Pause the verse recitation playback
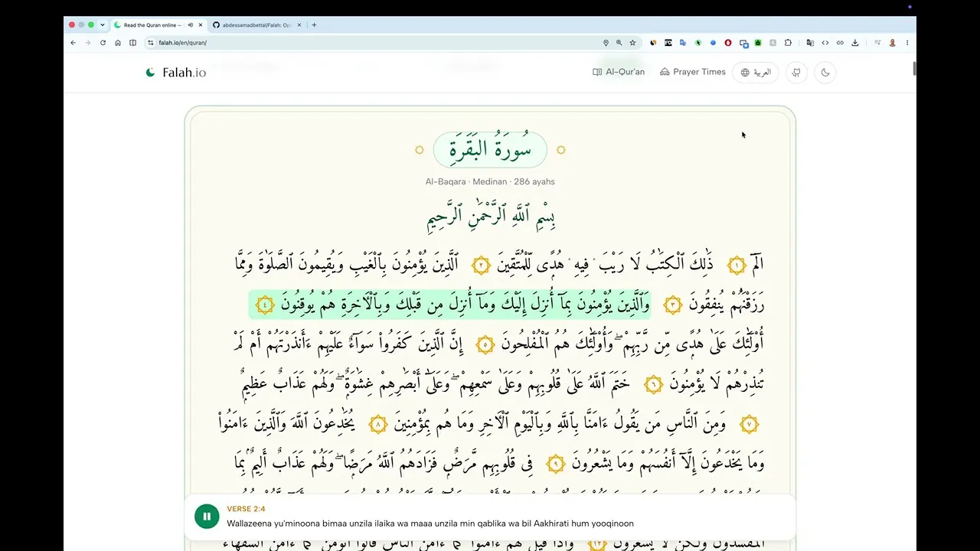 (x=207, y=517)
